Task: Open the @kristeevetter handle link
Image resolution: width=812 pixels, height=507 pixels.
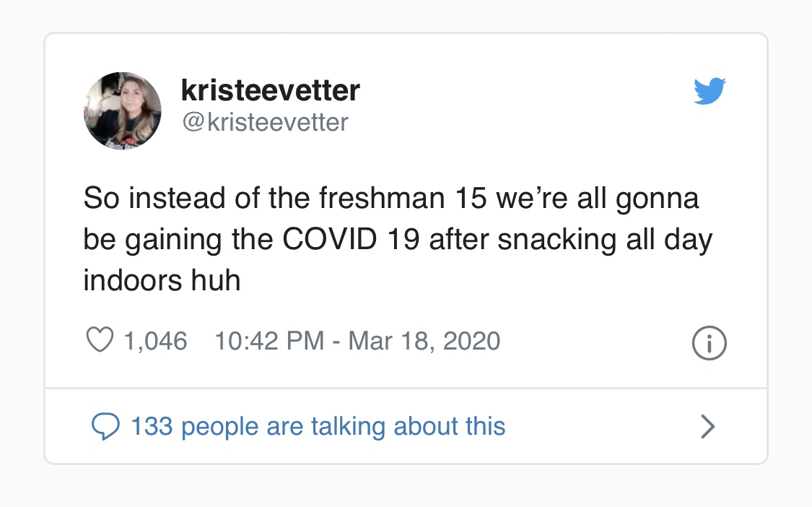Action: (264, 122)
